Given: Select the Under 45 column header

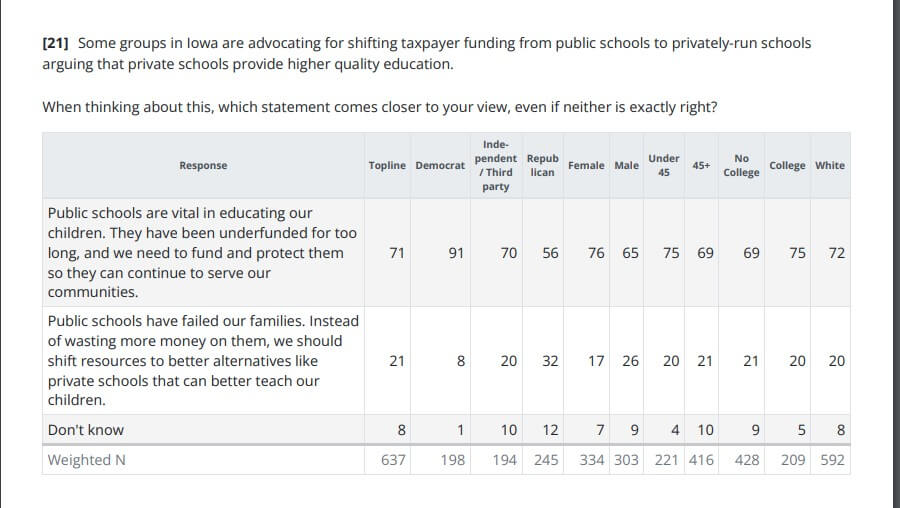Looking at the screenshot, I should click(664, 166).
